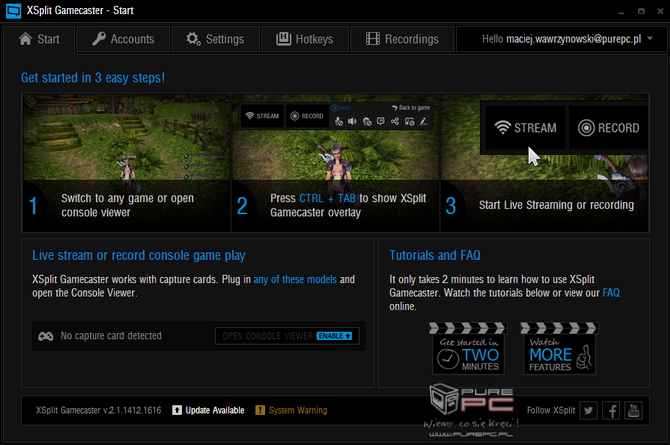Viewport: 670px width, 445px height.
Task: Click the 'Tutorials and FAQ' heading
Action: [435, 255]
